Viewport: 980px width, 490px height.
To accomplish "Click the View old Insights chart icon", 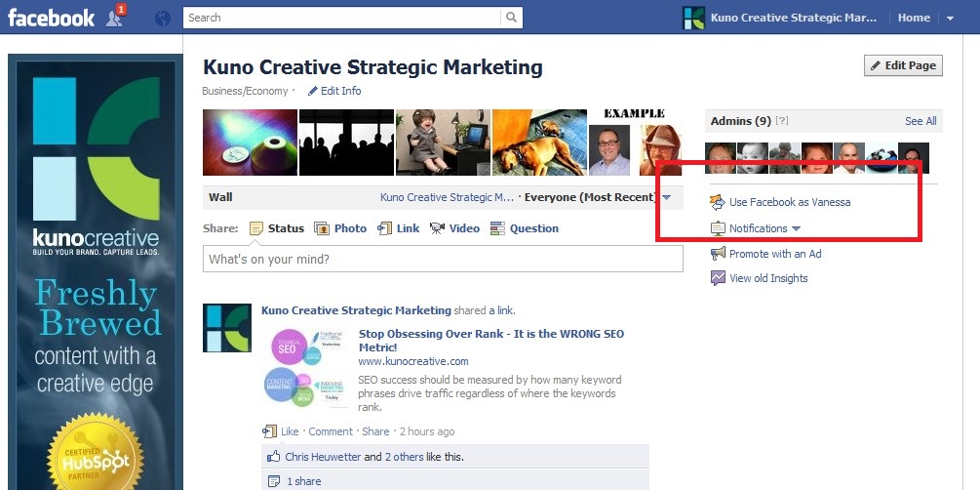I will [718, 278].
